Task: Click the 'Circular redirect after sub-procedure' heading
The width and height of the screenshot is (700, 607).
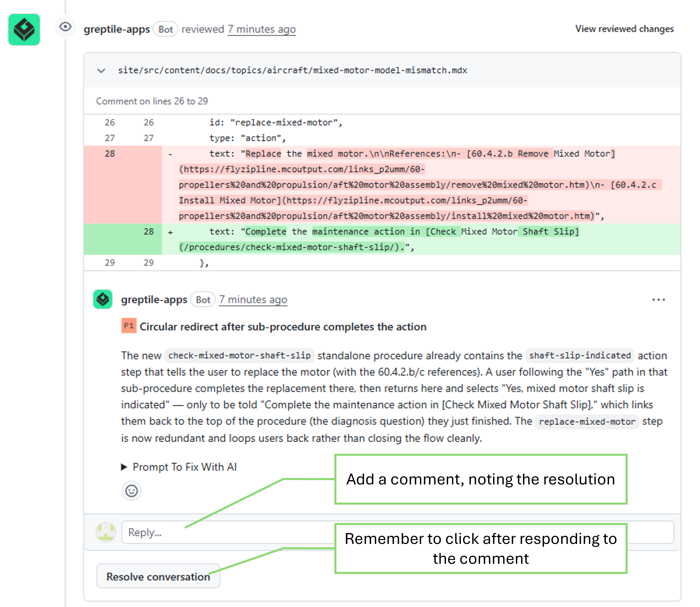Action: (x=283, y=327)
